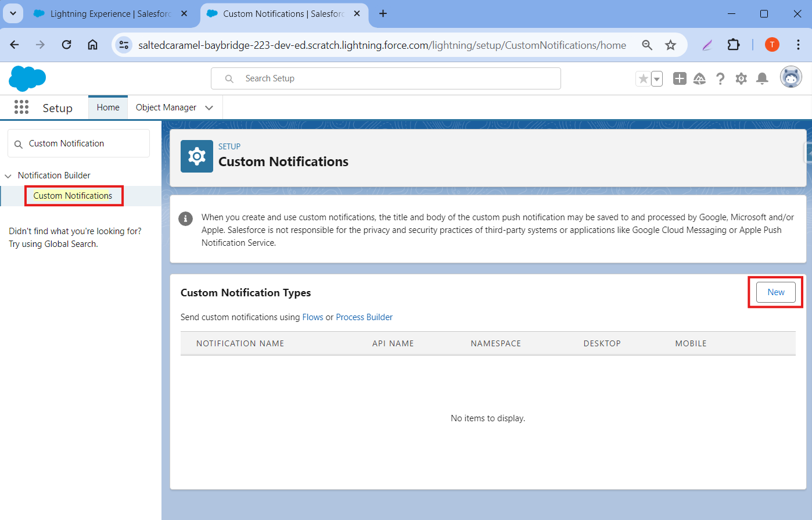Open Global Actions plus icon
This screenshot has height=520, width=812.
[x=680, y=78]
